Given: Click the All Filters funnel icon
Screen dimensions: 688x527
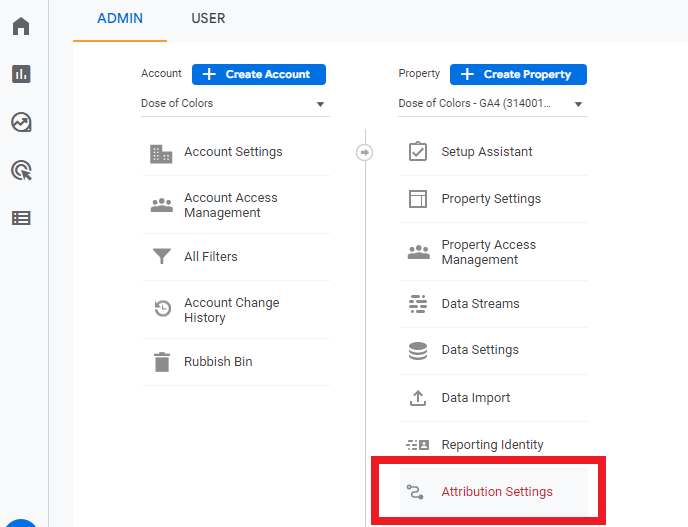Looking at the screenshot, I should click(161, 256).
